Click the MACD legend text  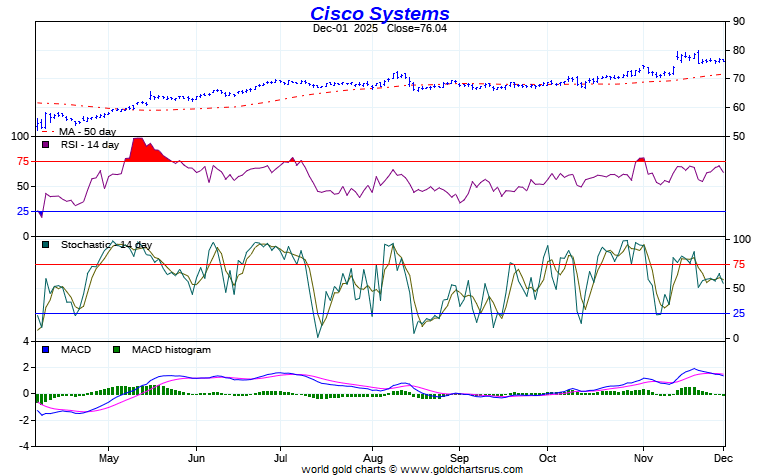pos(76,349)
